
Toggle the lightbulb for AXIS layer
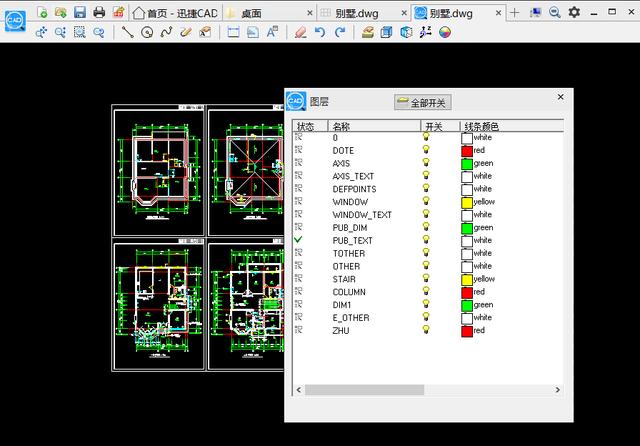click(426, 162)
